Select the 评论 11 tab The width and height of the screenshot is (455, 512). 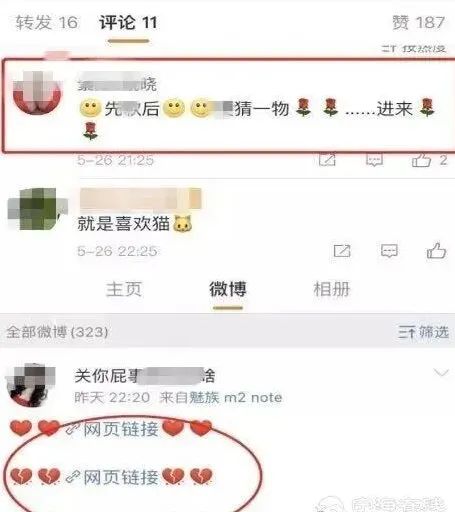[x=128, y=23]
